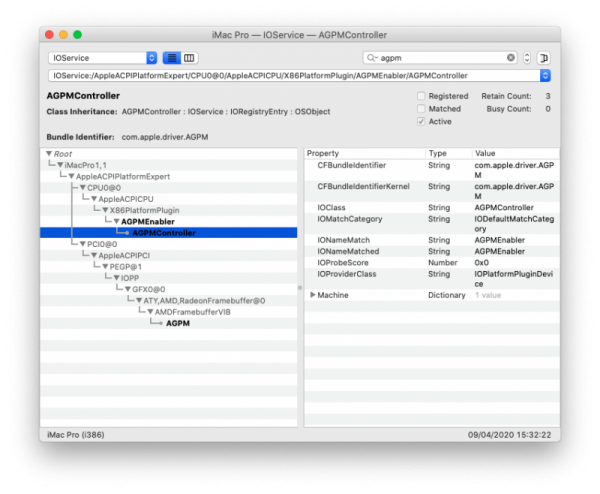Screen dimensions: 600x494
Task: Collapse the IOPP node
Action: (117, 278)
